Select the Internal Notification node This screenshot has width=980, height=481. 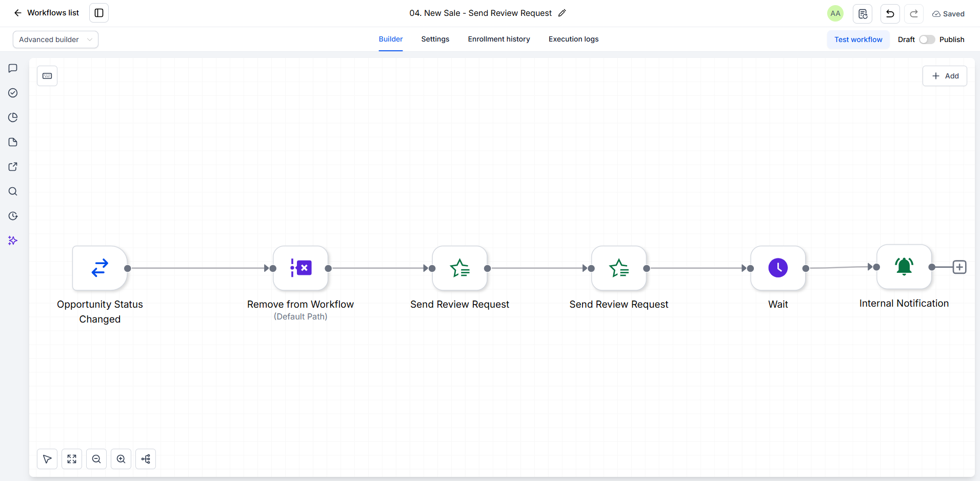point(904,267)
